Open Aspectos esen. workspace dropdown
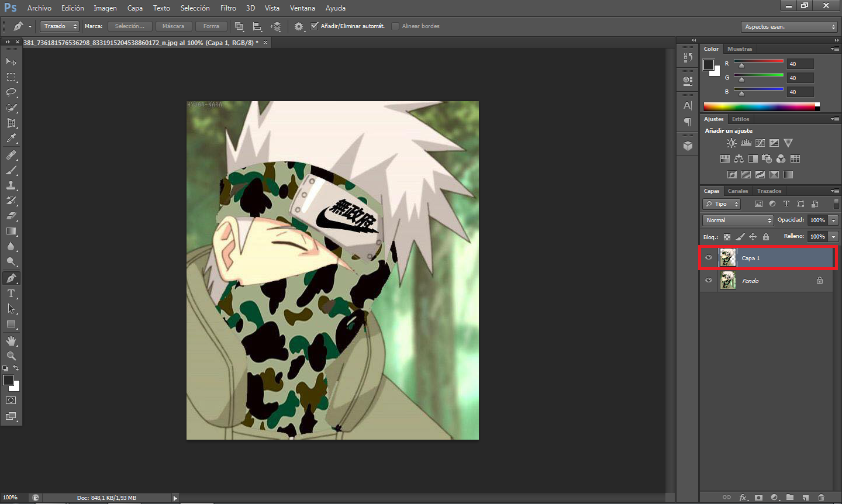 click(x=789, y=27)
